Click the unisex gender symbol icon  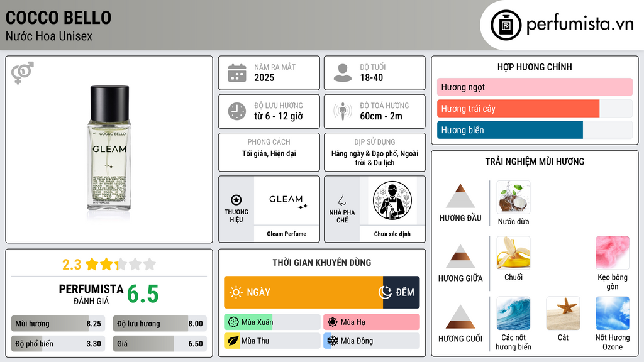pyautogui.click(x=22, y=73)
